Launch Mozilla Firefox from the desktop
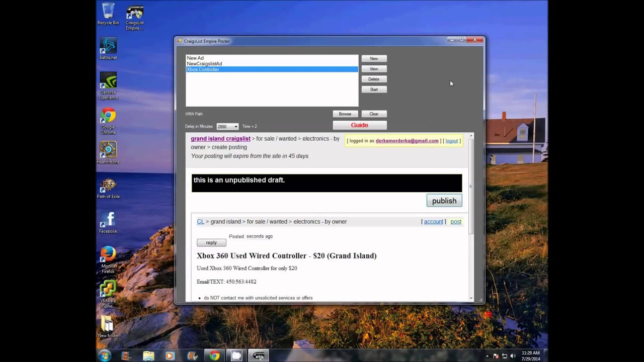 point(108,259)
